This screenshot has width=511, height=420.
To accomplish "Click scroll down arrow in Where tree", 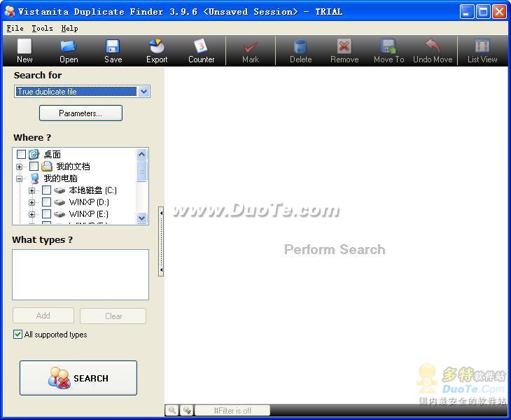I will (142, 218).
